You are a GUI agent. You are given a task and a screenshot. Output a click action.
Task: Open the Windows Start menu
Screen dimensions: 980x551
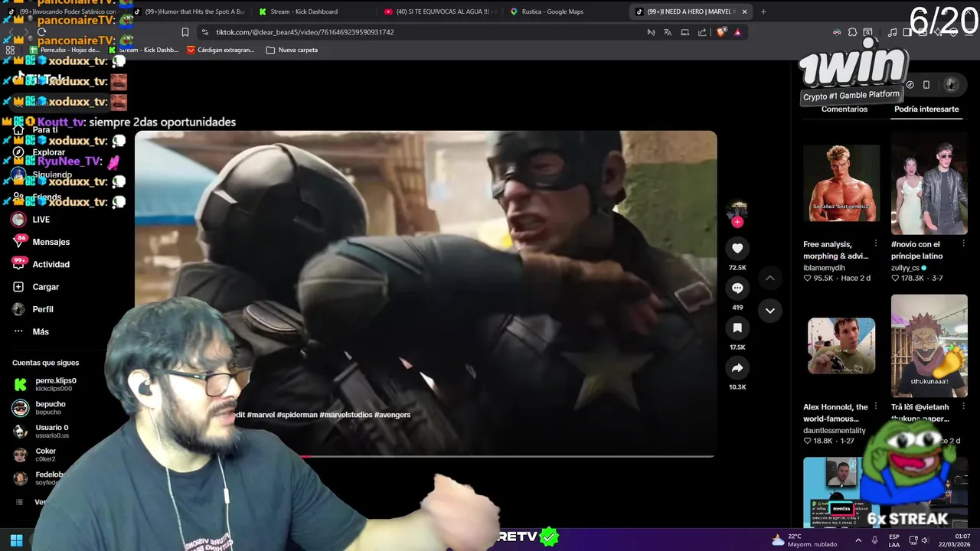tap(16, 540)
